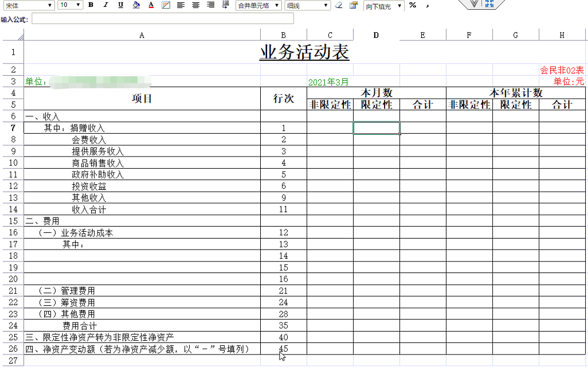Center align cell text

pyautogui.click(x=196, y=5)
